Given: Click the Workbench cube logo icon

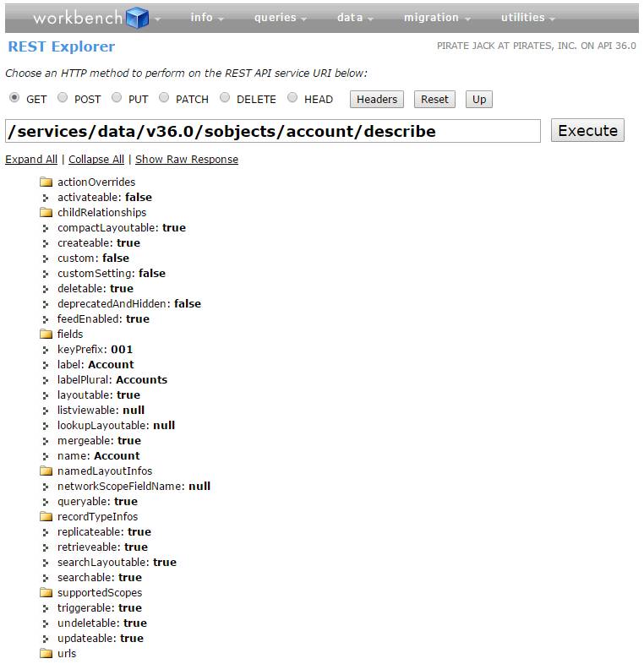Looking at the screenshot, I should (138, 18).
